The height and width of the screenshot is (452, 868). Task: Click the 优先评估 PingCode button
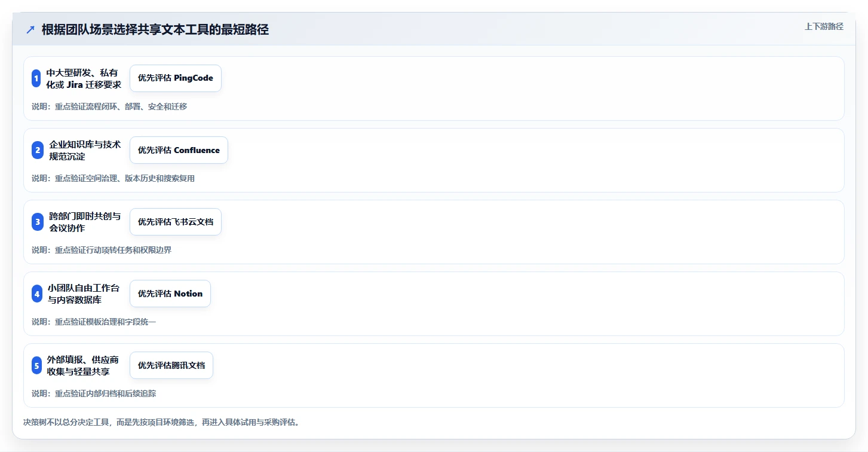[x=176, y=78]
